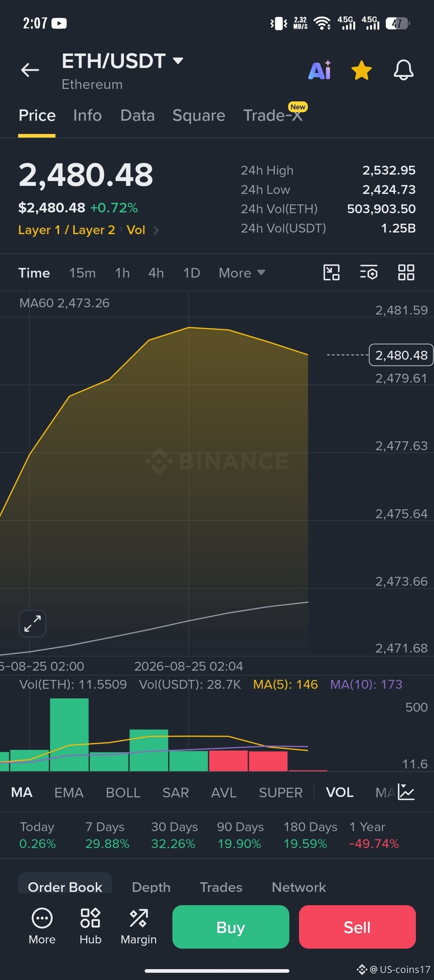Select the 1D chart interval
The image size is (434, 980).
tap(192, 273)
